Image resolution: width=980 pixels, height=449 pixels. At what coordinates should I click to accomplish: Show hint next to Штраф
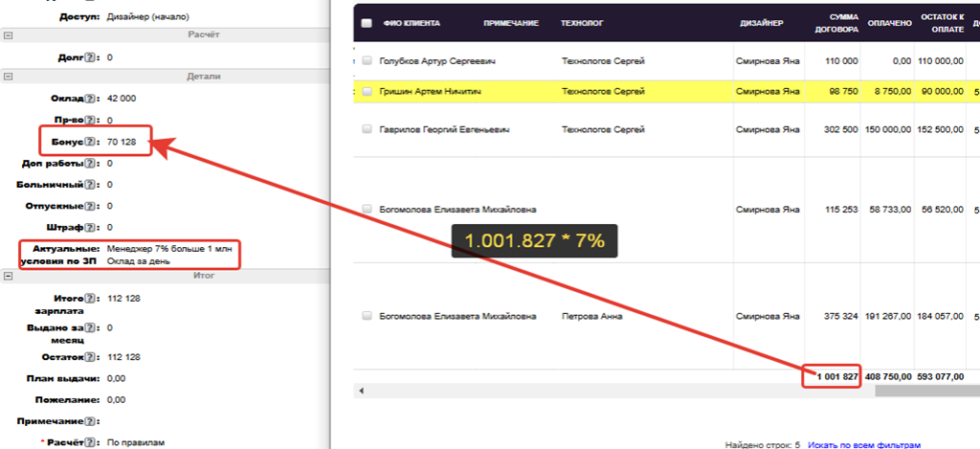tap(91, 228)
